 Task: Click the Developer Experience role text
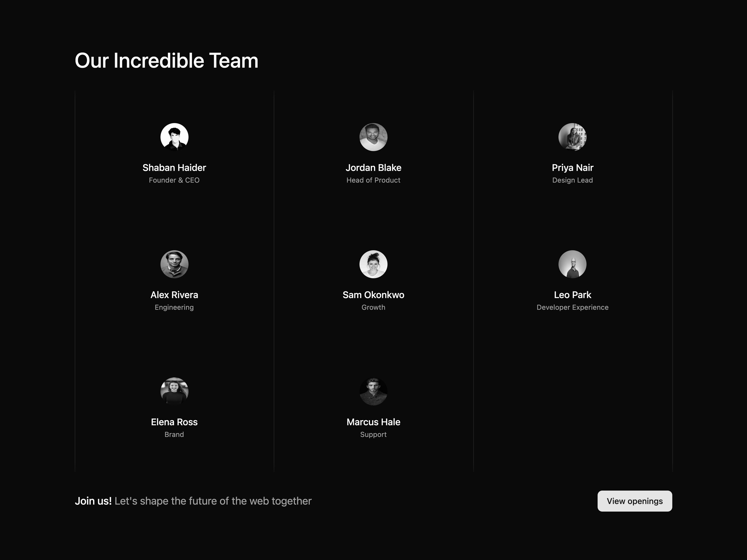[x=572, y=307]
